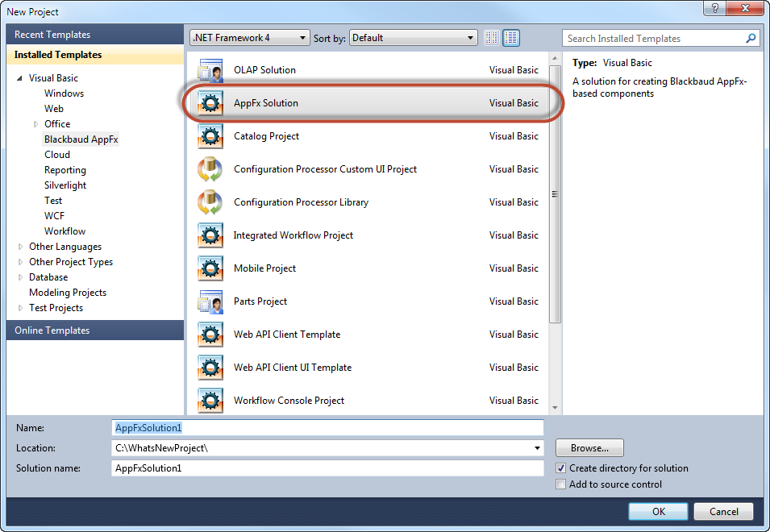This screenshot has height=532, width=770.
Task: Select the Silverlight category
Action: [x=65, y=185]
